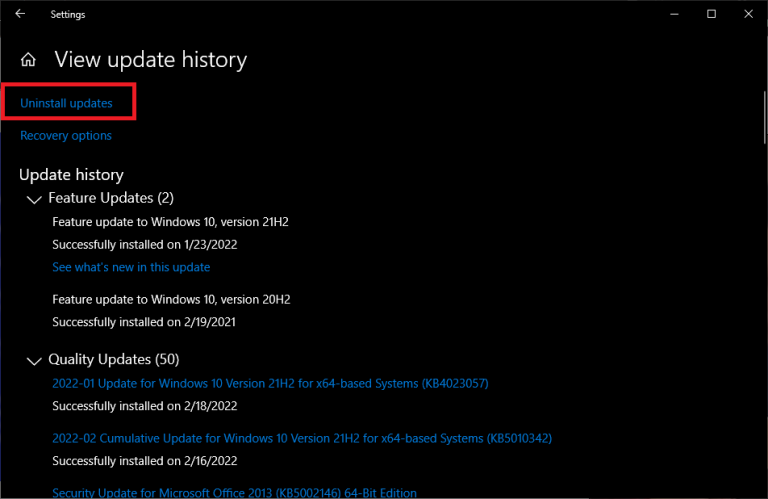Click the Quality Updates (50) heading

click(114, 359)
